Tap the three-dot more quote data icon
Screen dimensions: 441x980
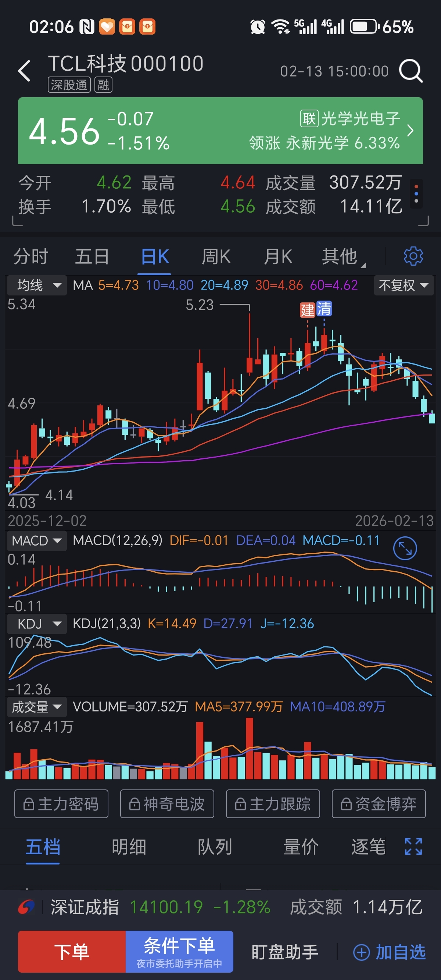tap(416, 193)
